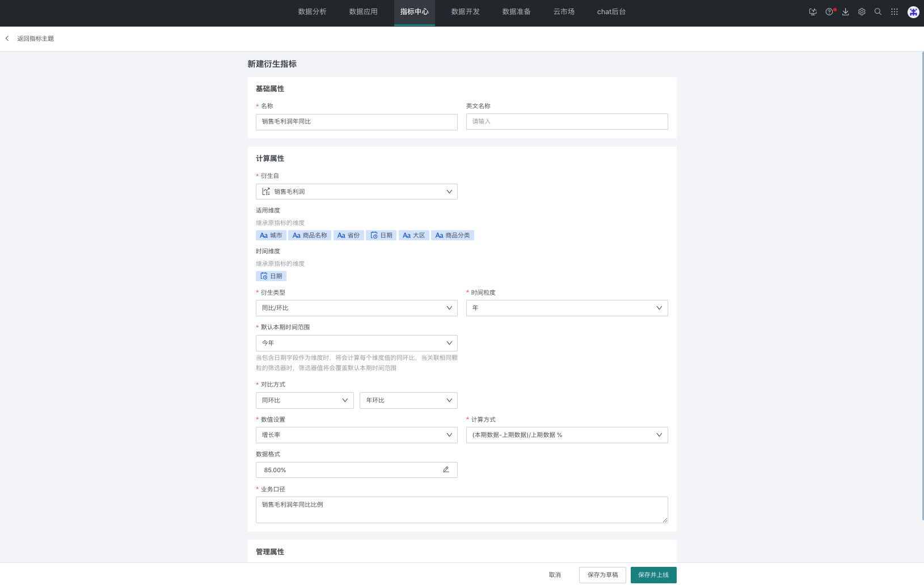The width and height of the screenshot is (924, 585).
Task: Click the search magnifier icon
Action: (x=878, y=12)
